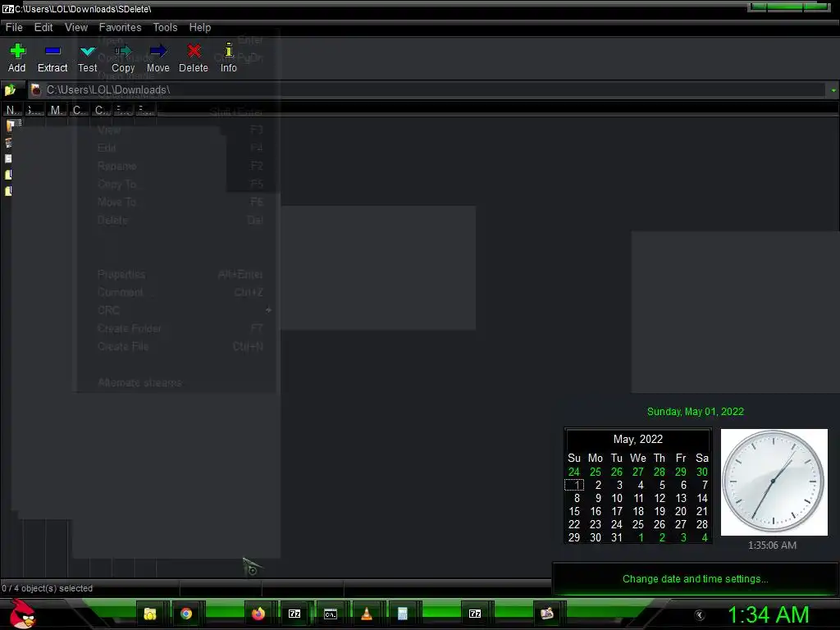Click the Test checkmark icon
Screen dimensions: 840x630
click(87, 52)
